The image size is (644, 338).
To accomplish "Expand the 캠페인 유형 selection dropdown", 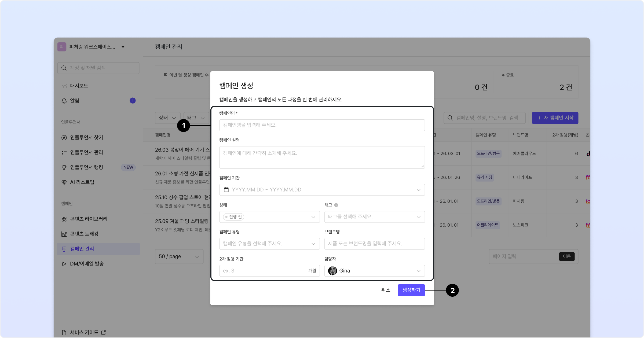I will coord(269,244).
